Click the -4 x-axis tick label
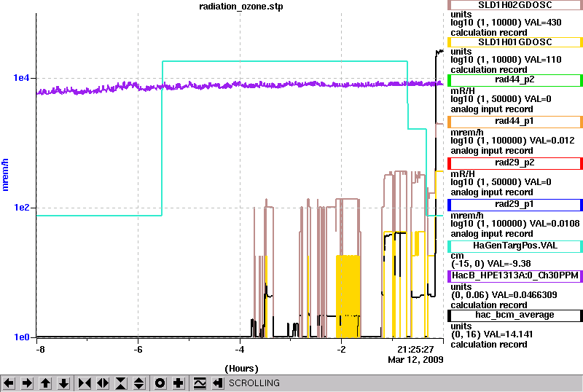Screen dimensions: 583x392 [x=240, y=350]
